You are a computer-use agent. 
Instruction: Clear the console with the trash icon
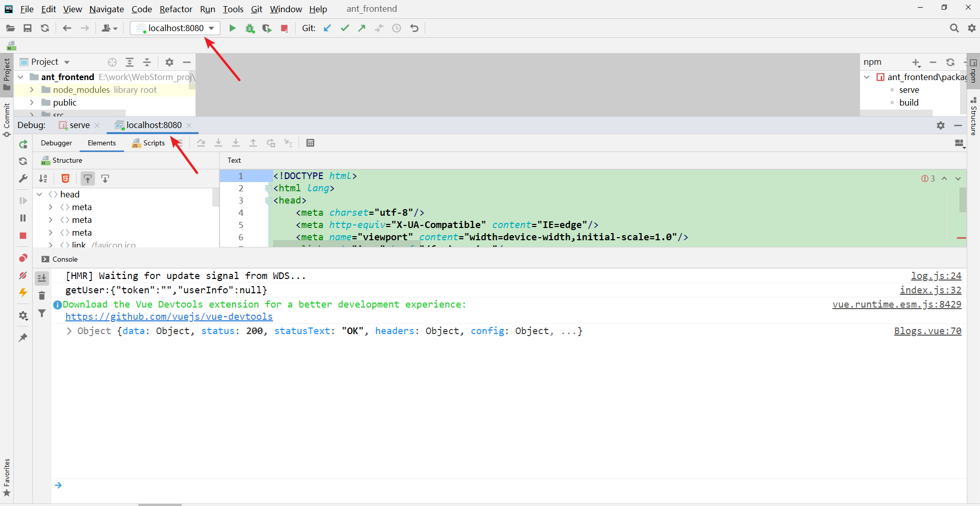tap(42, 296)
